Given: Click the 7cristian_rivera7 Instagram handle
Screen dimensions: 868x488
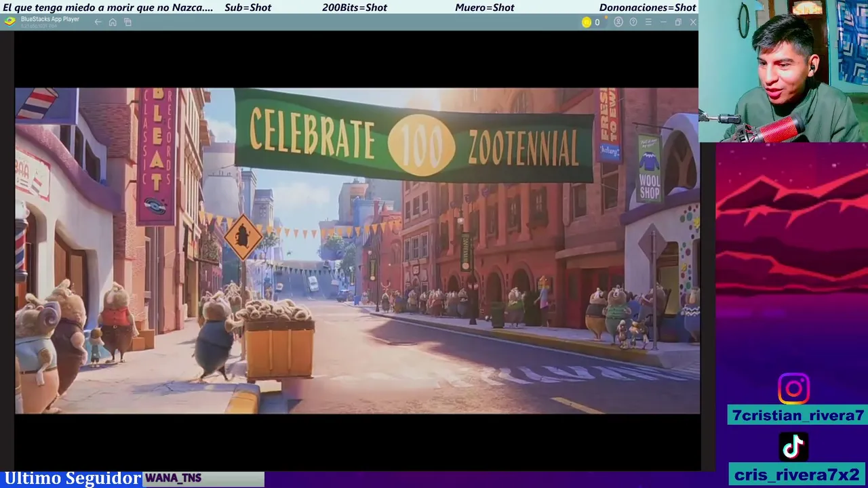Looking at the screenshot, I should (x=797, y=415).
